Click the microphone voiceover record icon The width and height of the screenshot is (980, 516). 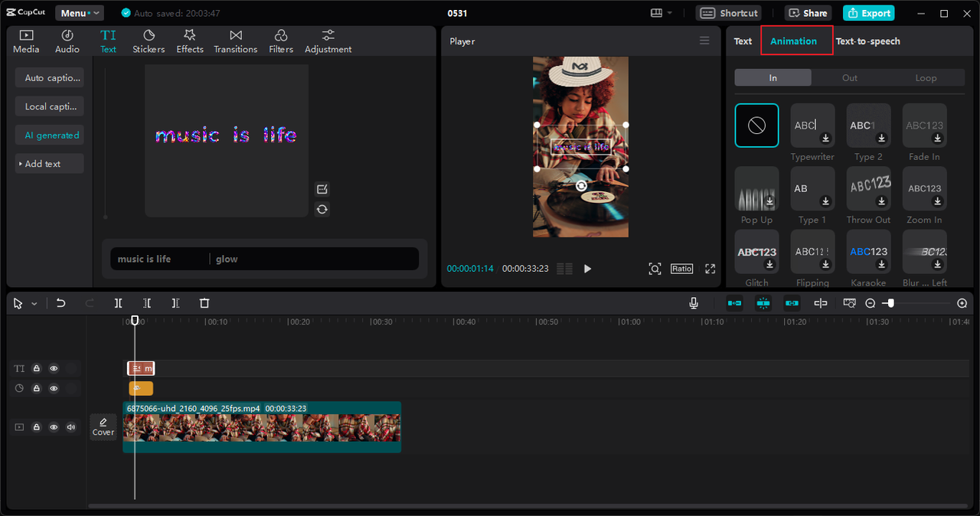694,303
